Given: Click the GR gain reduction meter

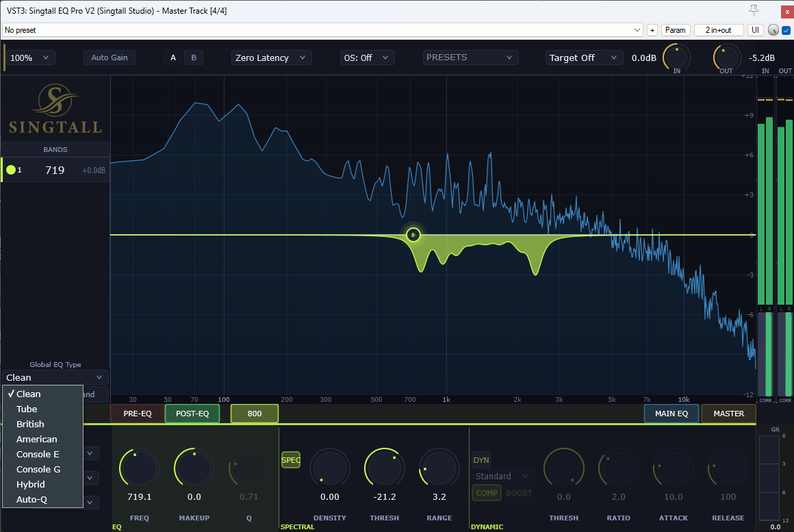Looking at the screenshot, I should pyautogui.click(x=769, y=478).
